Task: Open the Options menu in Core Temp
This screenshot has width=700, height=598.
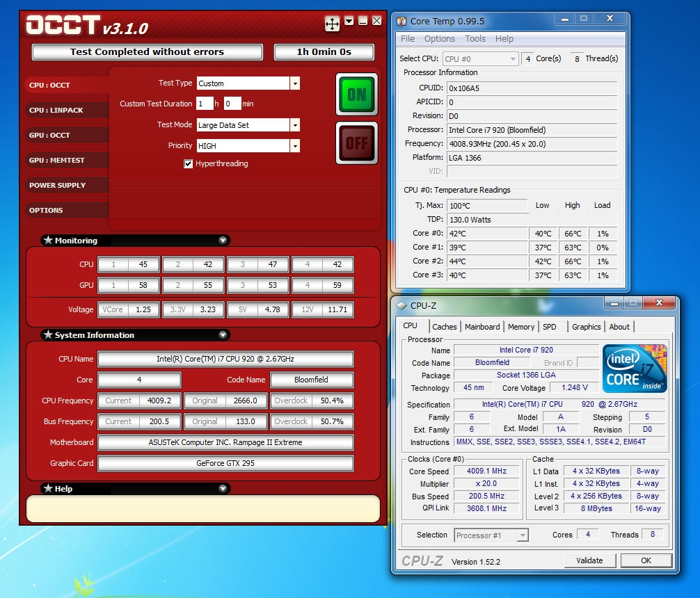Action: tap(439, 39)
